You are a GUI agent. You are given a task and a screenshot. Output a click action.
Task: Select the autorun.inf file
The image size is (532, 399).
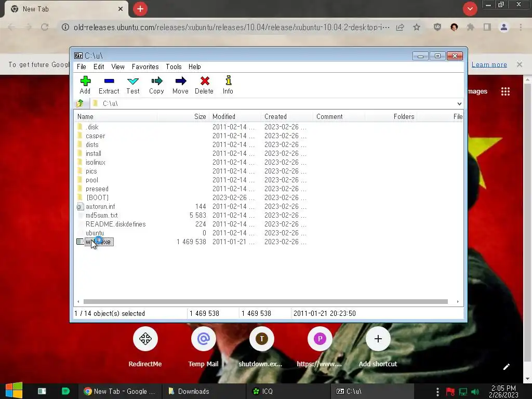point(100,206)
